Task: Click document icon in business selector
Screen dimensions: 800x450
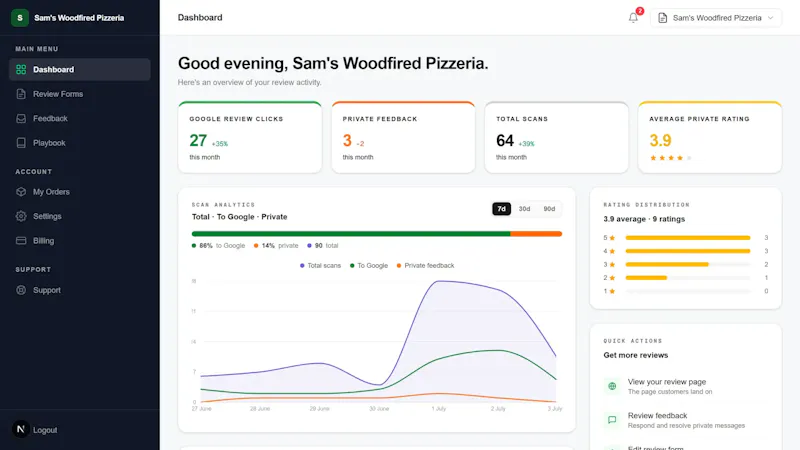Action: [x=662, y=18]
